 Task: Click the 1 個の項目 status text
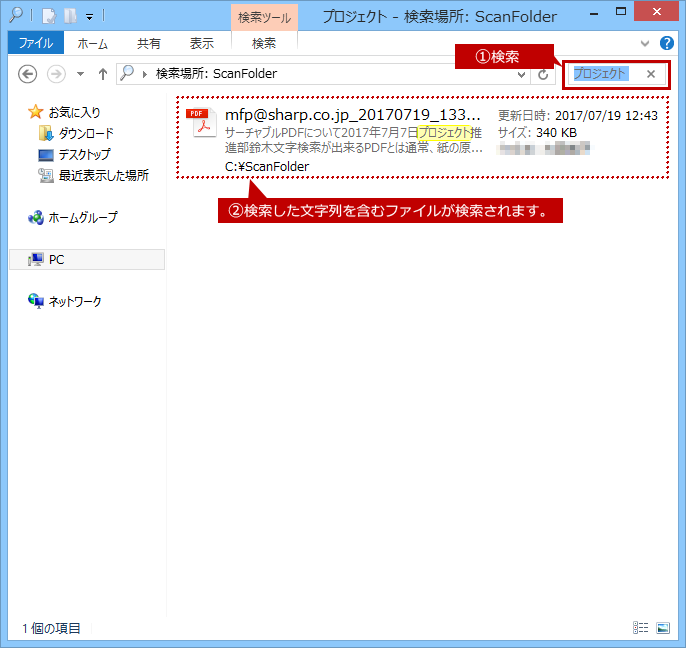click(52, 629)
